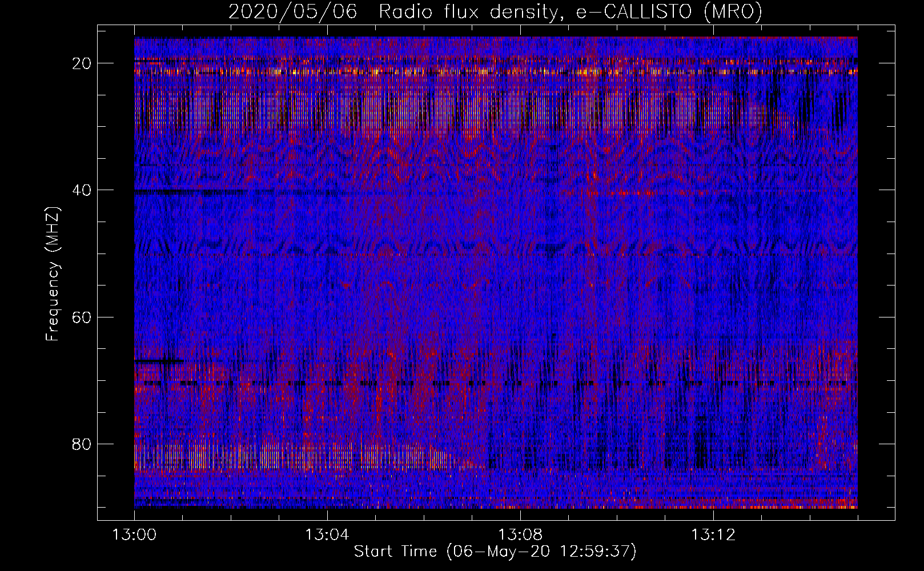This screenshot has width=924, height=571.
Task: Click the 'Start Time (06-May-20 12:59:37)' label
Action: click(495, 552)
